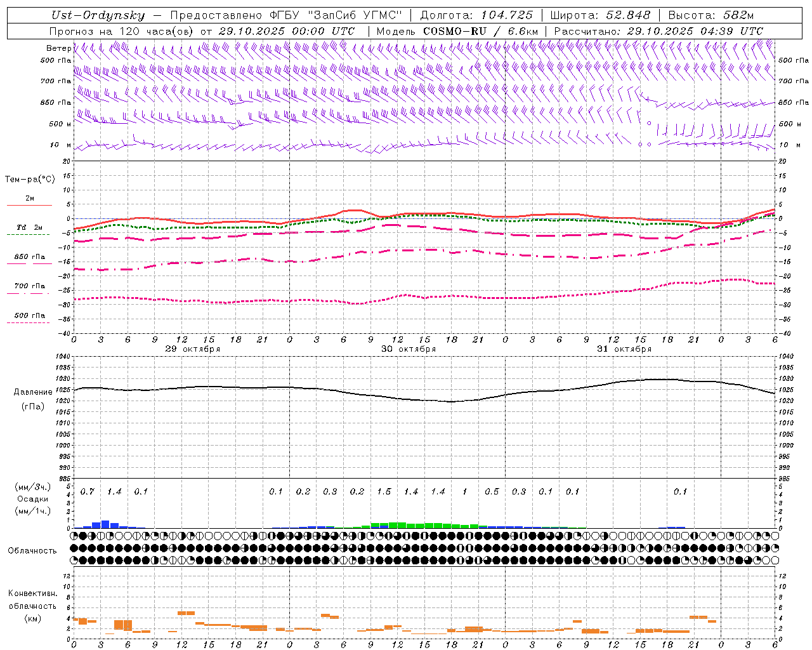Click the Ветер panel label

[58, 48]
